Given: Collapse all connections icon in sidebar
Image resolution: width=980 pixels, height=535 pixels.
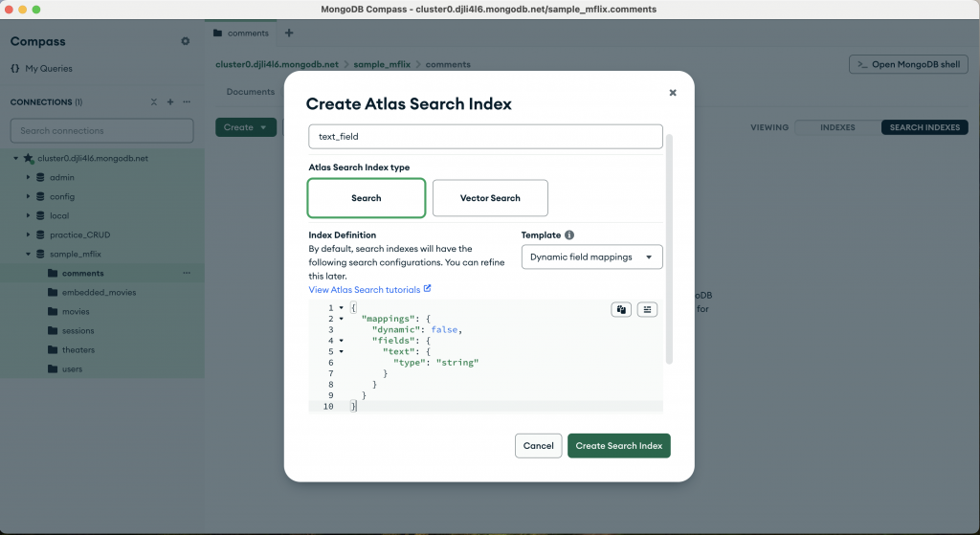Looking at the screenshot, I should pyautogui.click(x=154, y=101).
